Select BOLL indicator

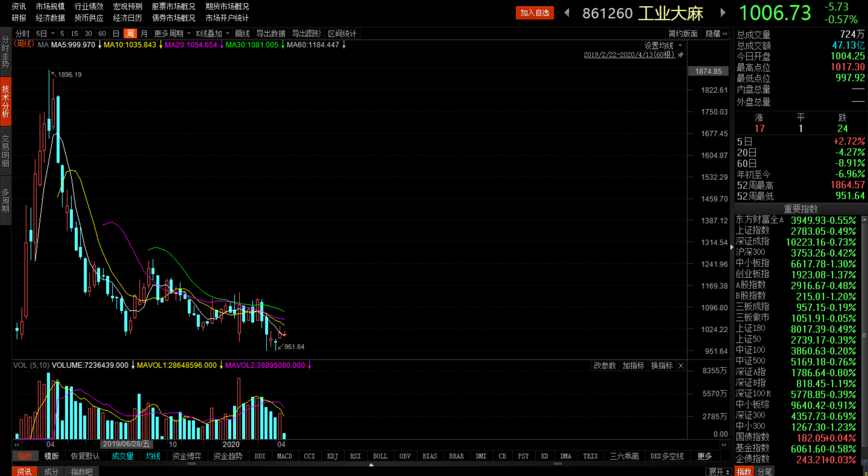(380, 456)
